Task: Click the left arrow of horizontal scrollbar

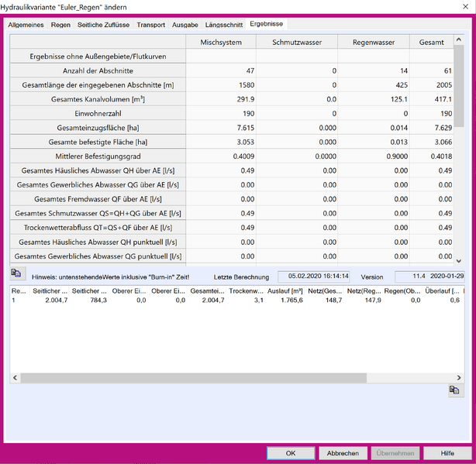Action: [x=15, y=377]
